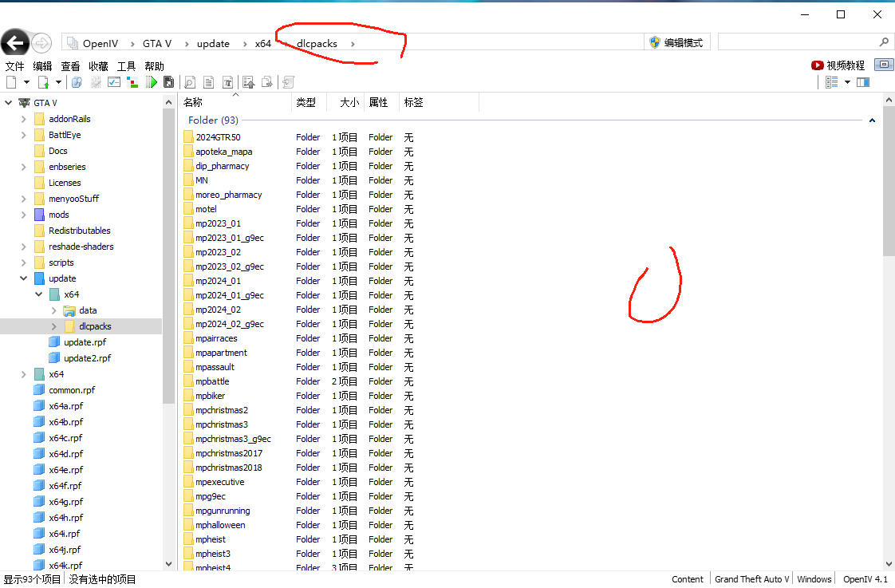Open the view mode dropdown arrow
Screen dimensions: 895x588
pos(848,82)
